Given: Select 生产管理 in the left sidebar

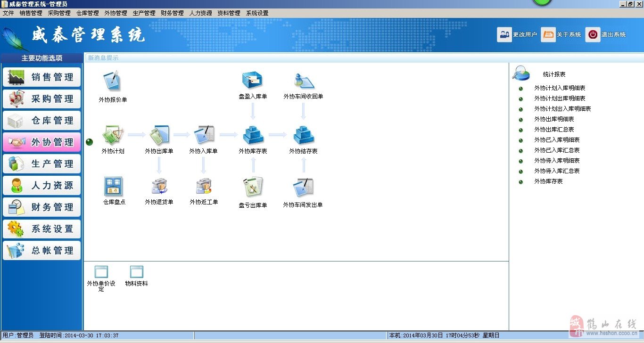Looking at the screenshot, I should [x=41, y=164].
